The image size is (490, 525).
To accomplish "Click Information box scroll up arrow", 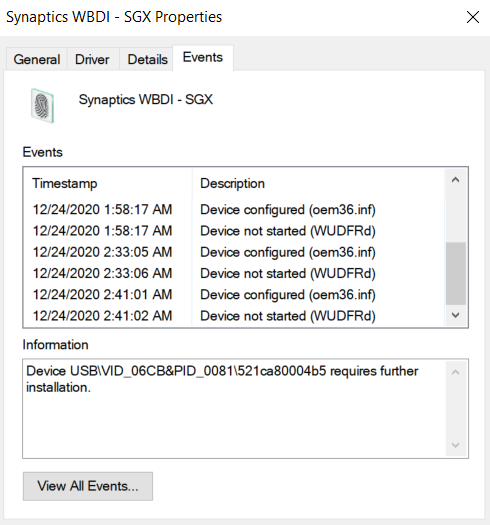I will click(455, 372).
